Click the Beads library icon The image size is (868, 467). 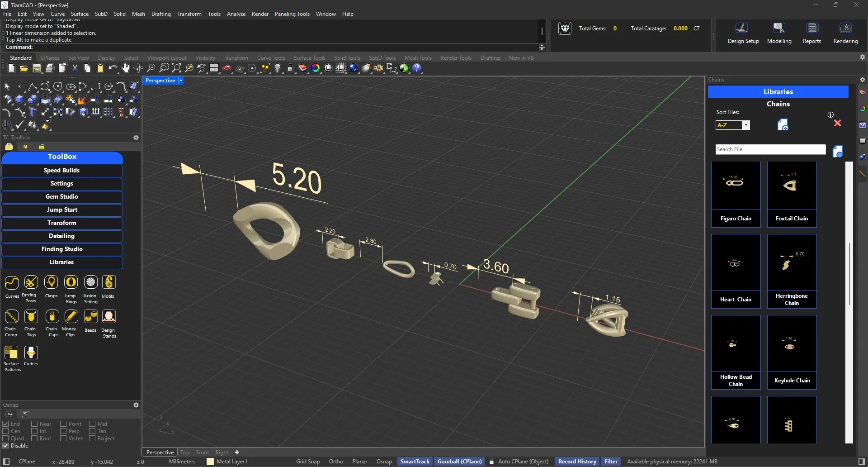[x=90, y=317]
